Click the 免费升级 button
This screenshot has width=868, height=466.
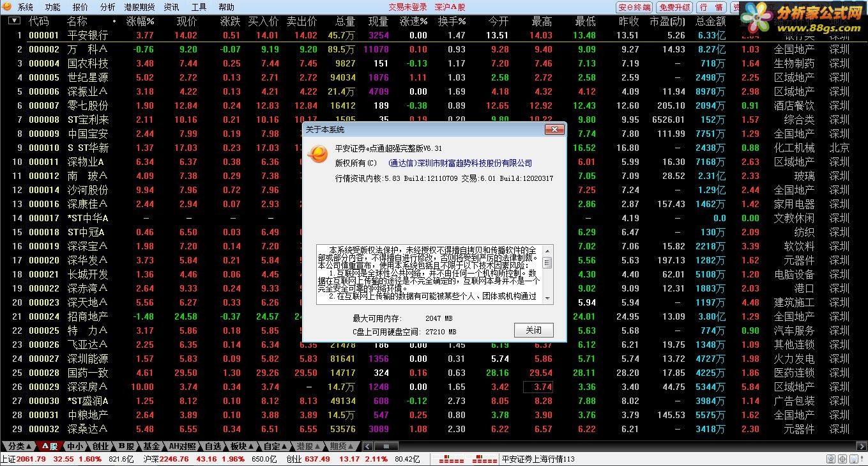point(674,7)
